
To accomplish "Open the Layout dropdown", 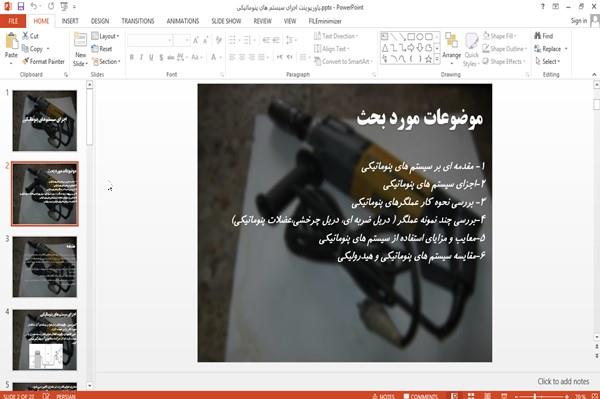I will tap(106, 36).
